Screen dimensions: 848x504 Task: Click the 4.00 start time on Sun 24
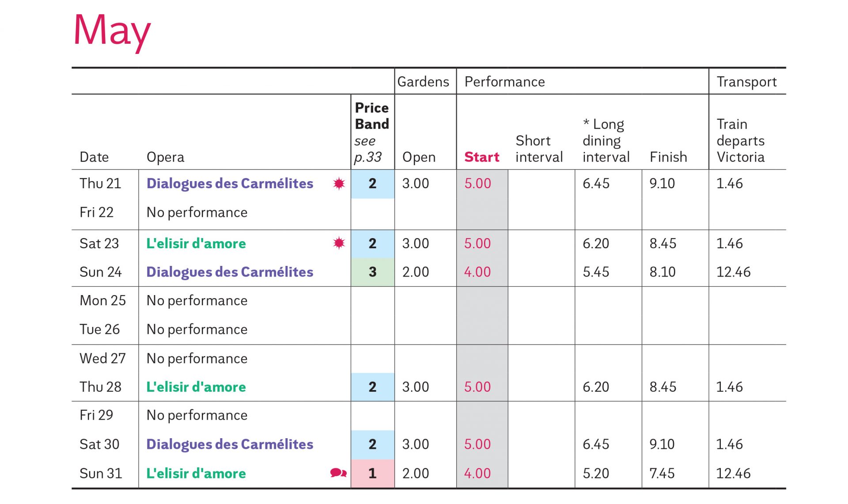click(477, 272)
